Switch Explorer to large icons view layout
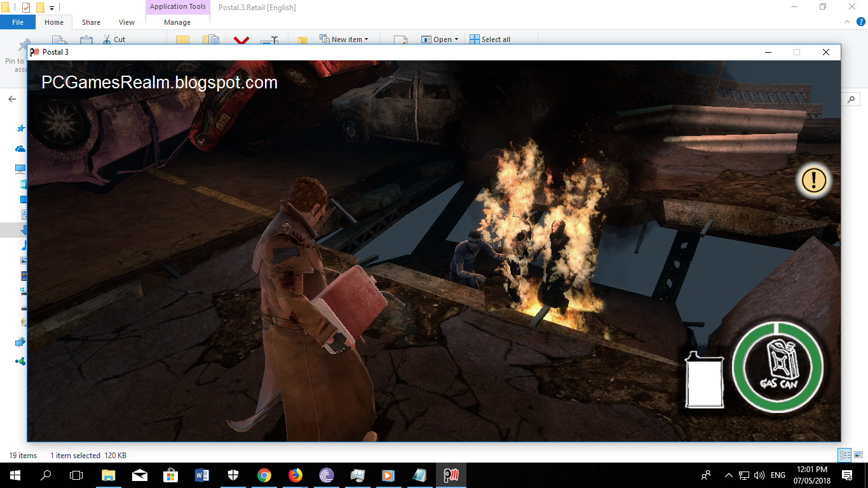The height and width of the screenshot is (488, 868). click(x=858, y=455)
